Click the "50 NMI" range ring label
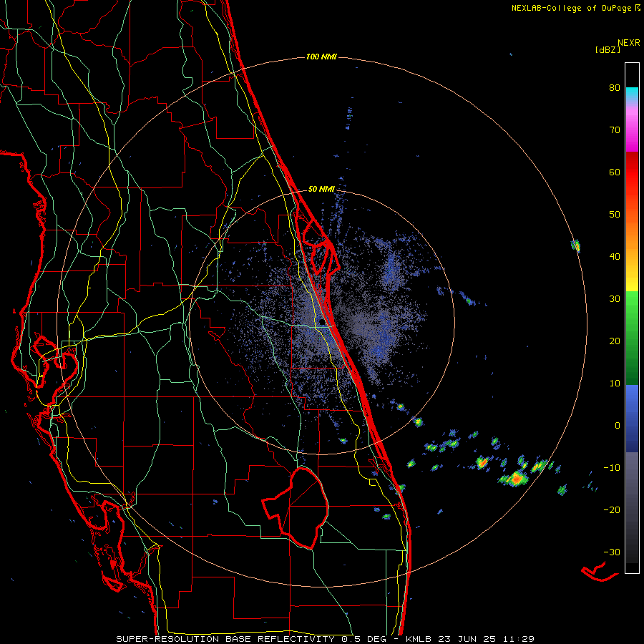This screenshot has height=644, width=644. pos(321,190)
